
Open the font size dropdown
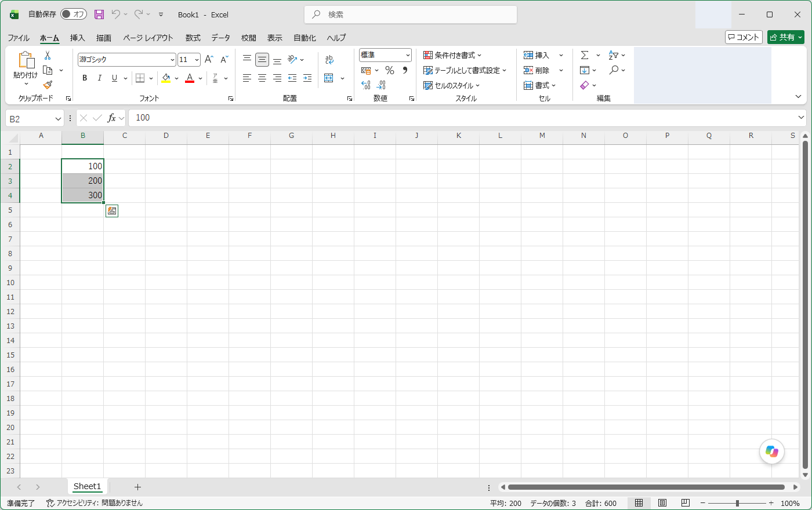point(197,59)
